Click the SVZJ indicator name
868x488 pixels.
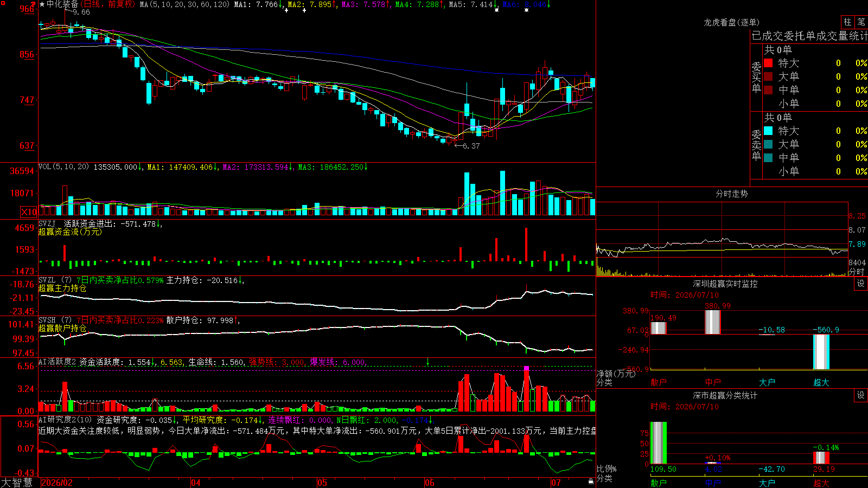pos(47,223)
